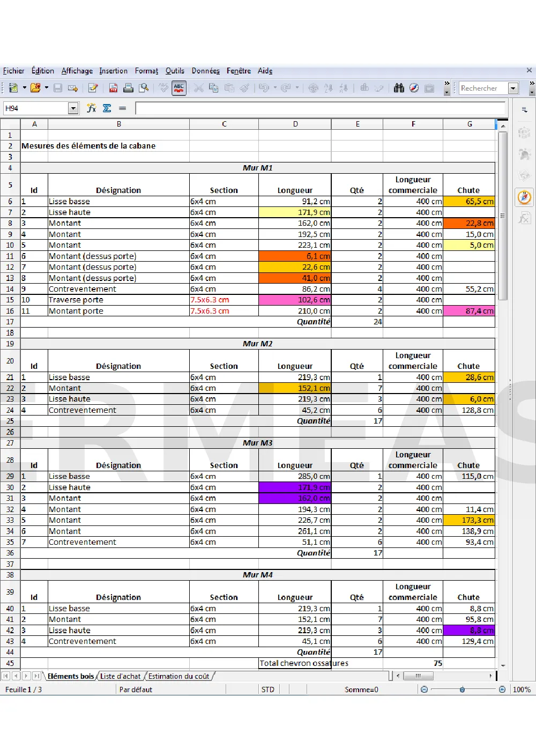Screen dimensions: 536x756
Task: Open the New document dropdown arrow
Action: [x=24, y=88]
